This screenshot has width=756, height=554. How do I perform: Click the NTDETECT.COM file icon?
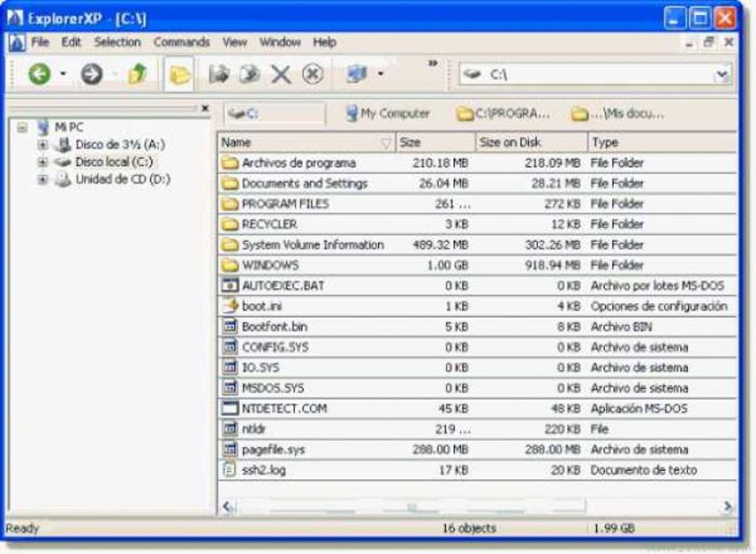[x=230, y=409]
